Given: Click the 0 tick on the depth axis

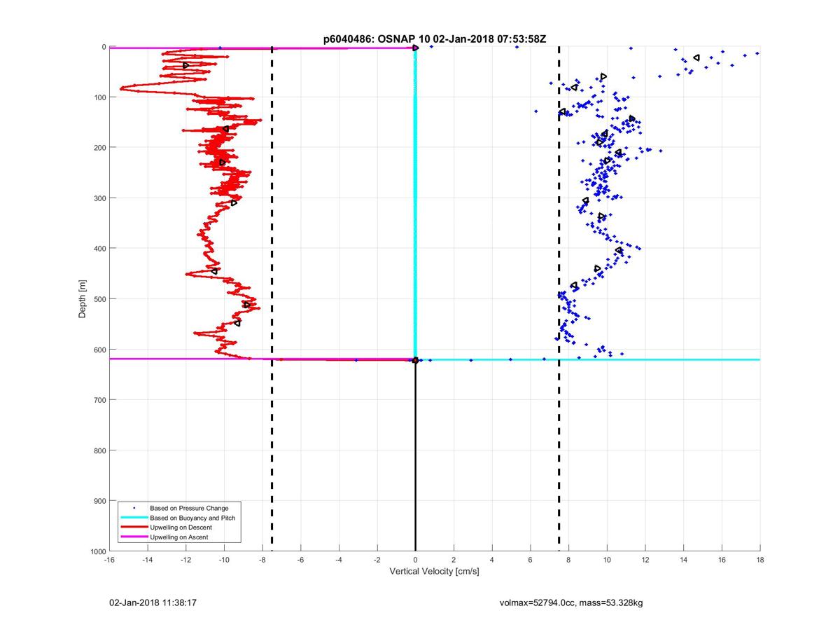Looking at the screenshot, I should pos(104,47).
